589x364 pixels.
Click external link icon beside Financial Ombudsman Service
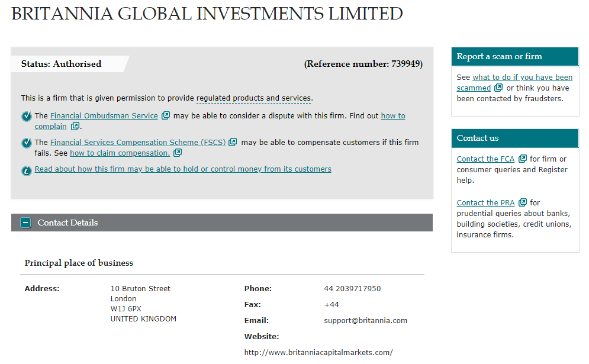[166, 115]
